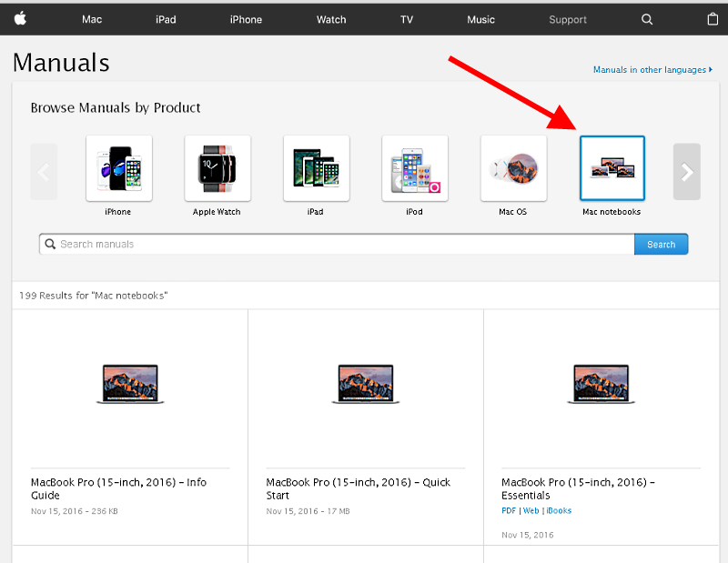
Task: Click the Info Guide MacBook laptop image
Action: 130,384
